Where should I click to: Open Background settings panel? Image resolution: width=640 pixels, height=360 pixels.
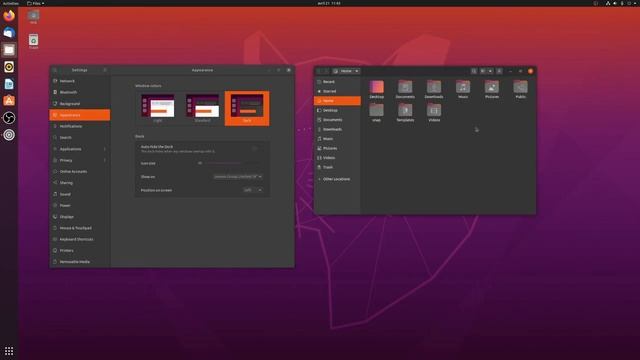80,104
